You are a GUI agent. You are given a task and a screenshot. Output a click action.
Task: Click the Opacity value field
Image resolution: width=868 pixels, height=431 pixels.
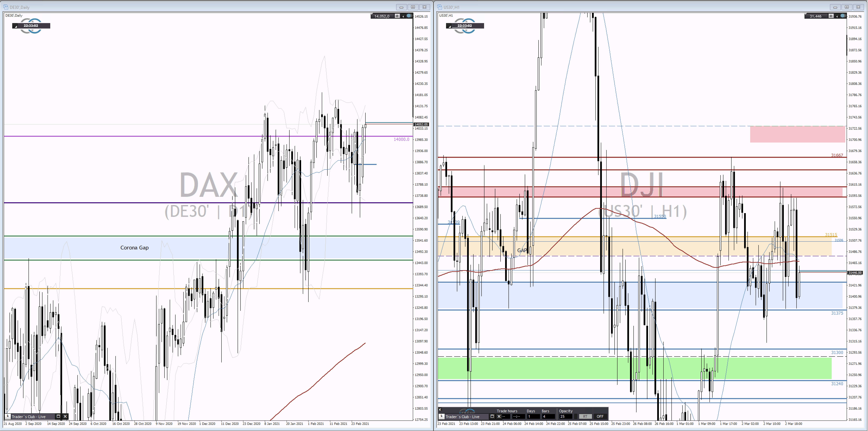coord(566,417)
